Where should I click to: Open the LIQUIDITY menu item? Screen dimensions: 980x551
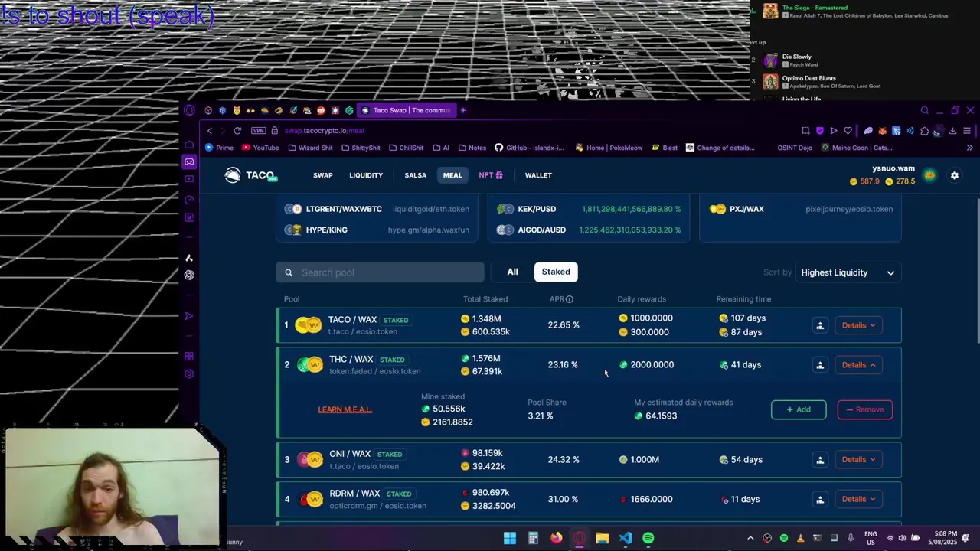click(x=366, y=175)
